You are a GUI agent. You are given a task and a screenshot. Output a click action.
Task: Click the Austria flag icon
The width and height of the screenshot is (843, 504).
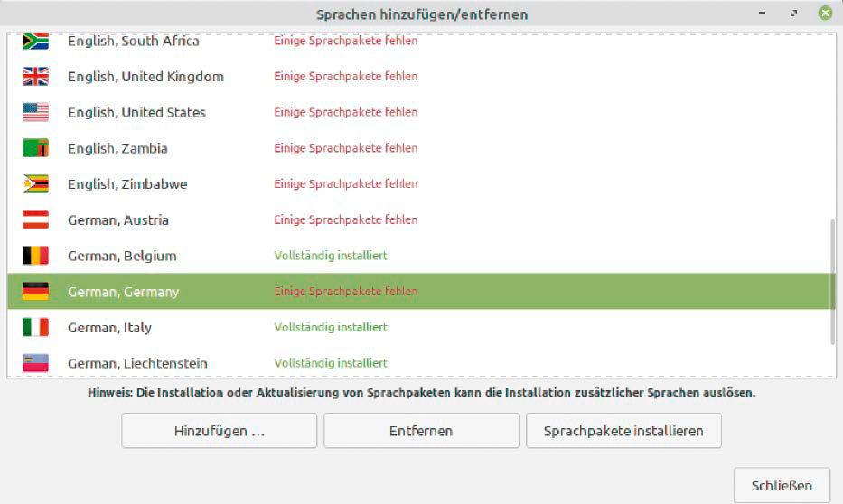35,219
